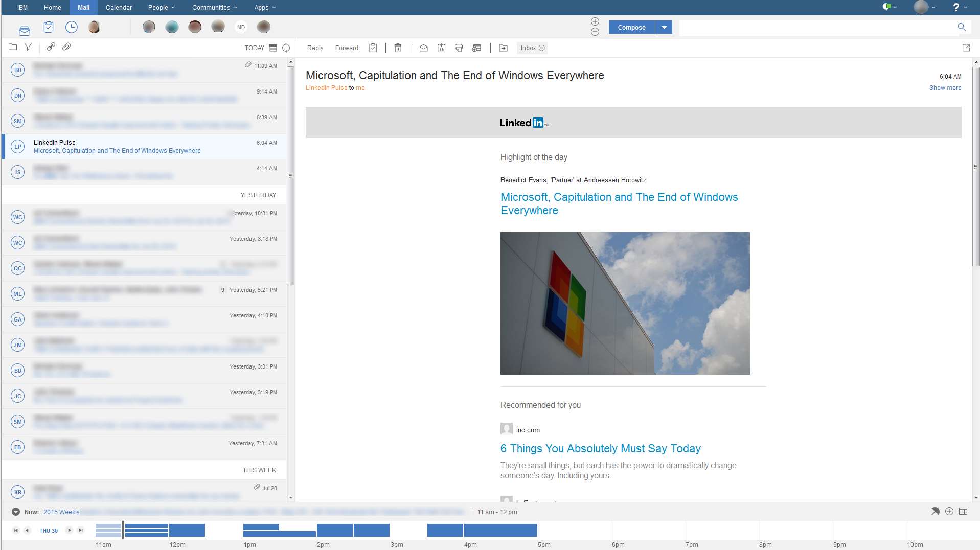Click THU 30 date label
The image size is (980, 550).
tap(49, 531)
